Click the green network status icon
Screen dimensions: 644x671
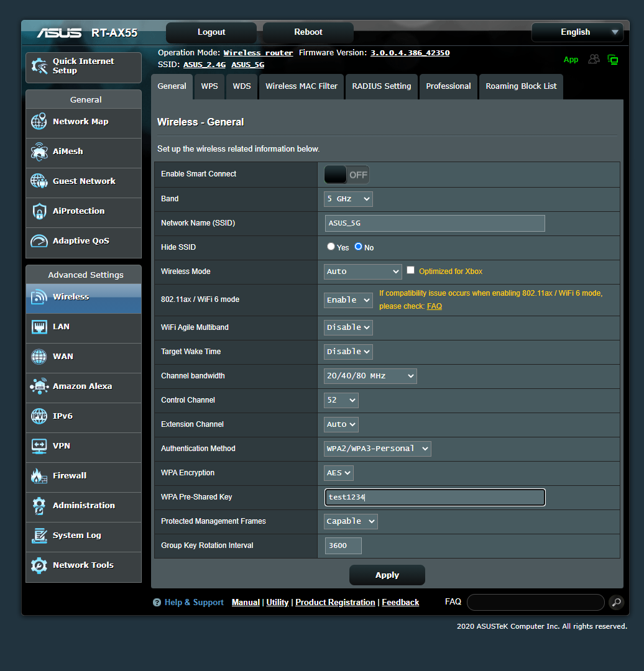613,60
